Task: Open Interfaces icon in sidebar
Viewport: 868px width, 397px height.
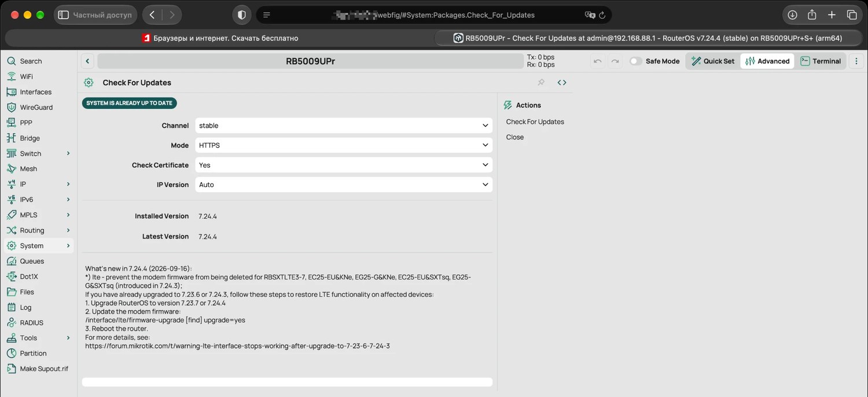Action: coord(11,92)
